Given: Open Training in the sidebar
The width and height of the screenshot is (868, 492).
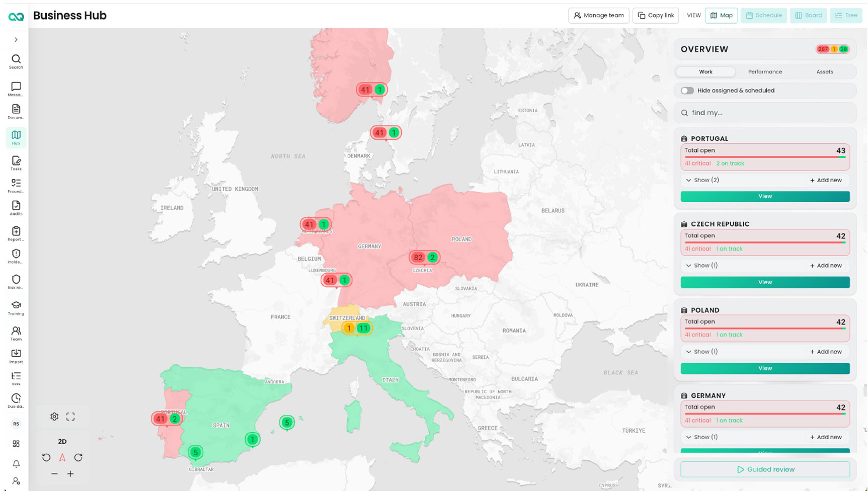Looking at the screenshot, I should (16, 307).
